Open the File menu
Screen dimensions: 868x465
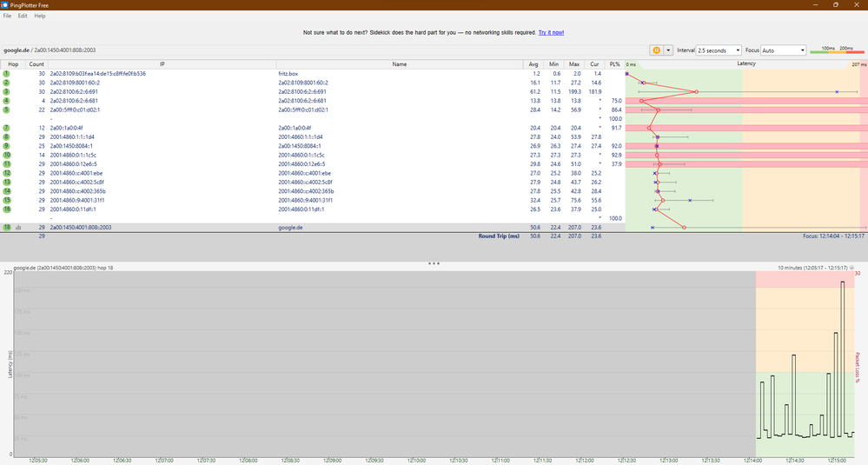[7, 16]
